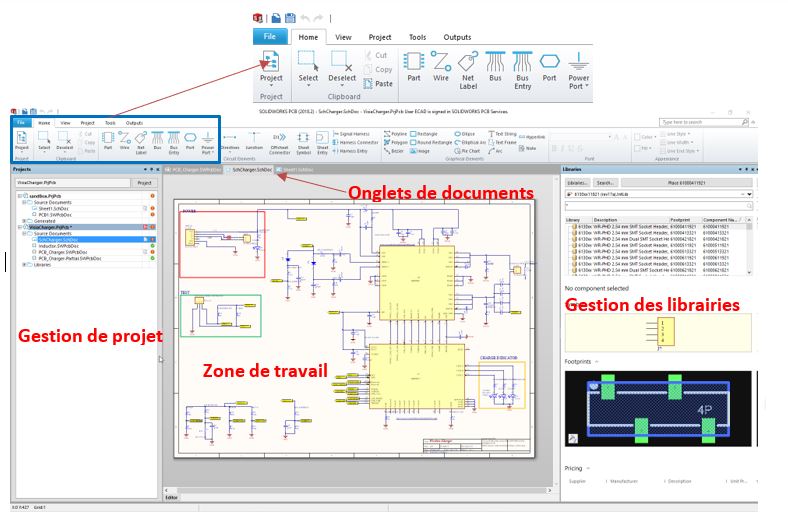This screenshot has width=788, height=518.
Task: Collapse the sandbox.PrjPcb project node
Action: [x=20, y=196]
